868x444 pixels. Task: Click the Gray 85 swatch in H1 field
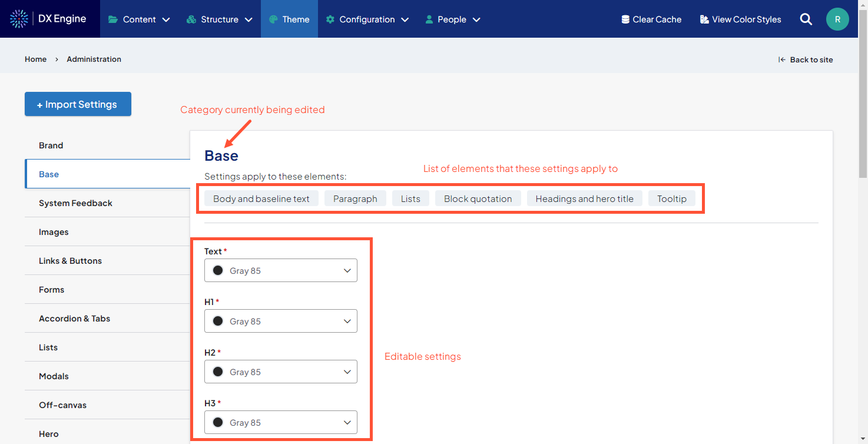pos(218,321)
